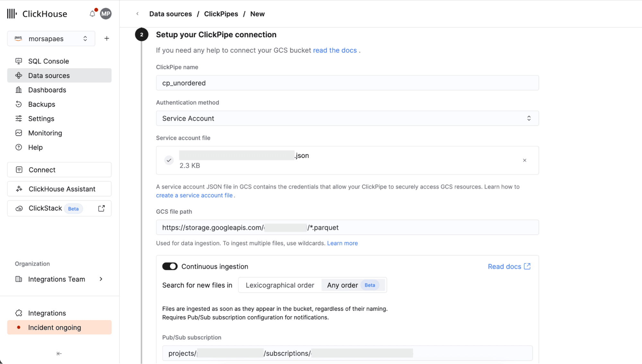This screenshot has width=642, height=364.
Task: Open create a service account file link
Action: (x=194, y=195)
